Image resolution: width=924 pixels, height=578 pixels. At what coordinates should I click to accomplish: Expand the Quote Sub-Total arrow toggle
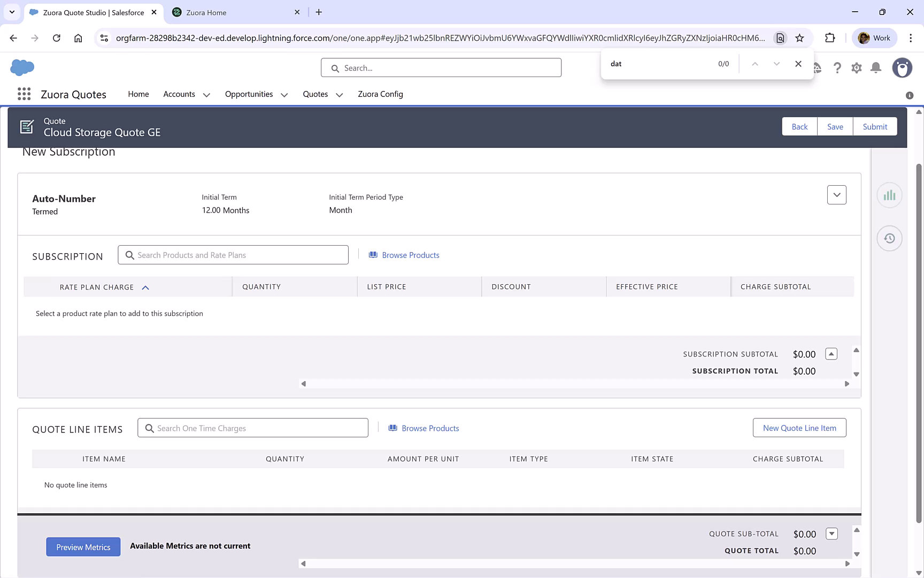click(x=831, y=534)
